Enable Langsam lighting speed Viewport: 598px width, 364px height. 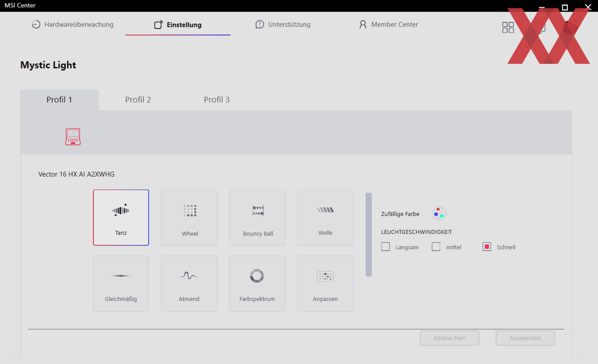point(386,247)
